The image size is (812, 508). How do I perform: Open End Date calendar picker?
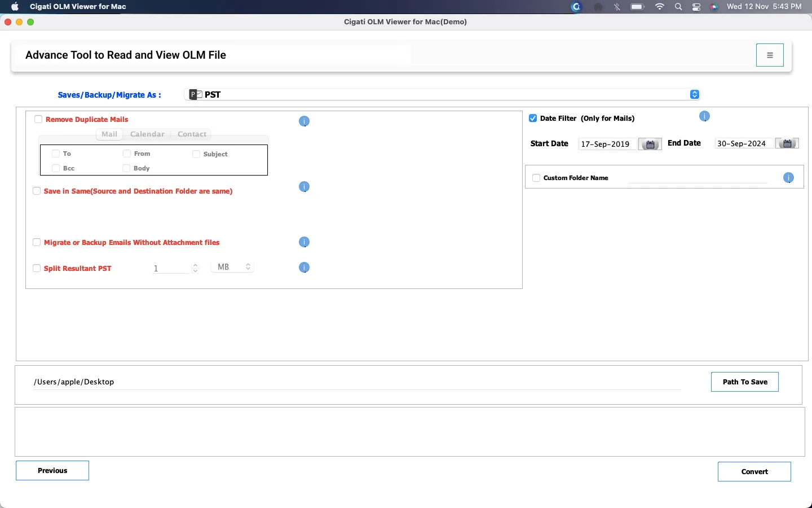pos(787,143)
